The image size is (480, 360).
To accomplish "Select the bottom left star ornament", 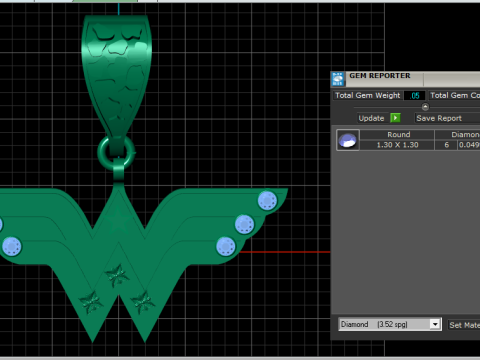I will [x=91, y=302].
